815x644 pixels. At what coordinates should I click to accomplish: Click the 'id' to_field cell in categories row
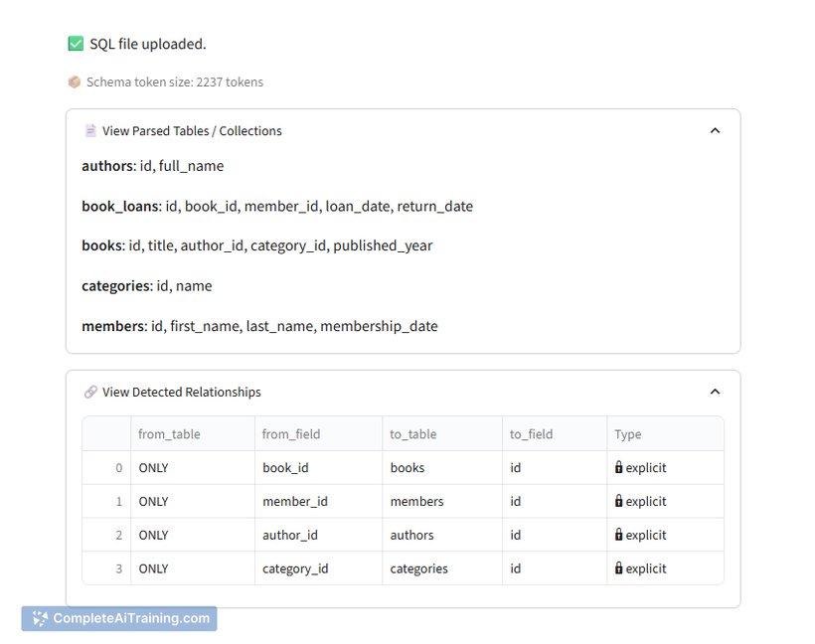click(555, 568)
